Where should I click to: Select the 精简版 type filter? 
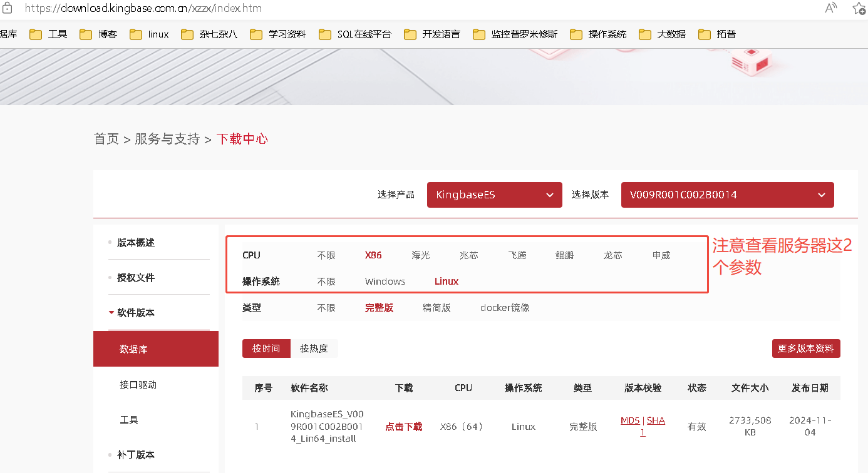pyautogui.click(x=437, y=308)
